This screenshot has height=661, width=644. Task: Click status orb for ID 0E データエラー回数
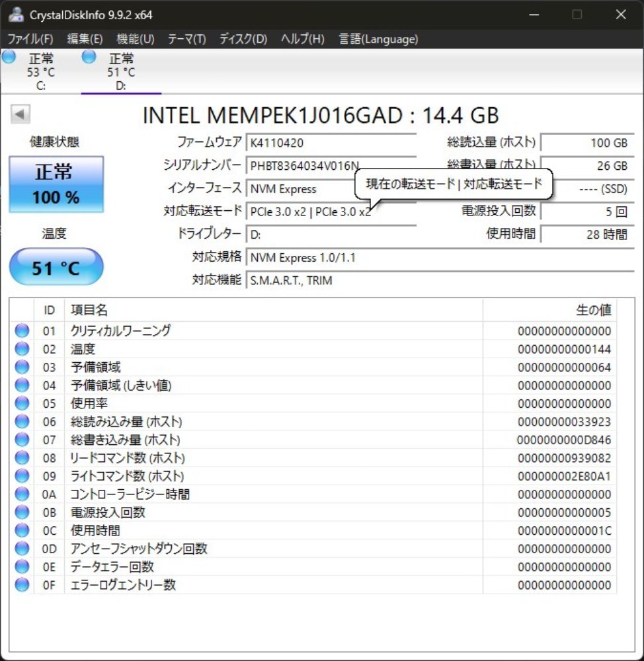[22, 566]
